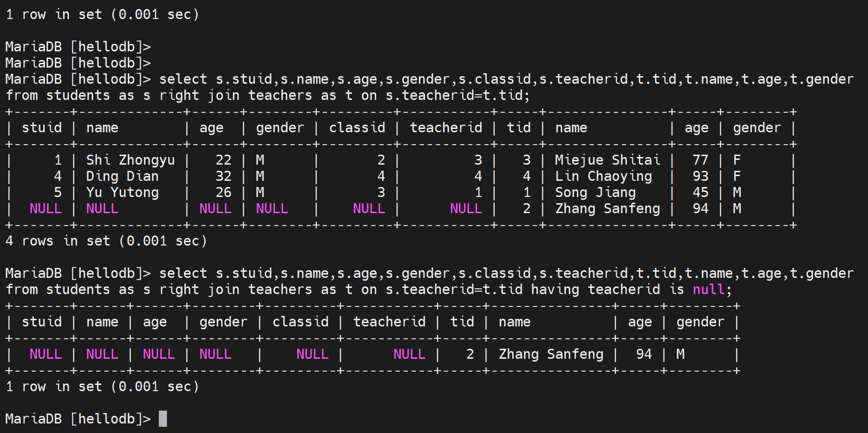Click the "1 row in set" line at the top
This screenshot has height=433, width=868.
coord(102,14)
